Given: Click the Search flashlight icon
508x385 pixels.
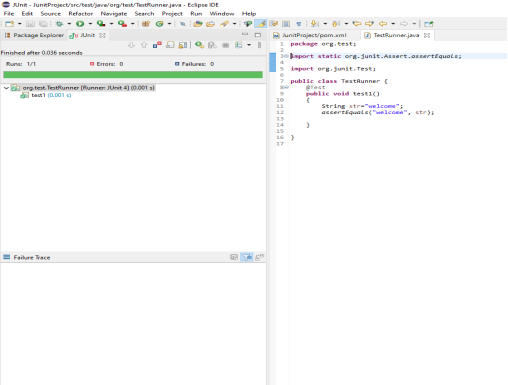Looking at the screenshot, I should 224,24.
